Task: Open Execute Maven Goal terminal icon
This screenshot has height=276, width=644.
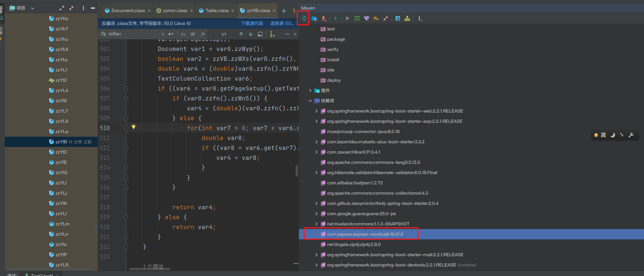Action: 357,18
